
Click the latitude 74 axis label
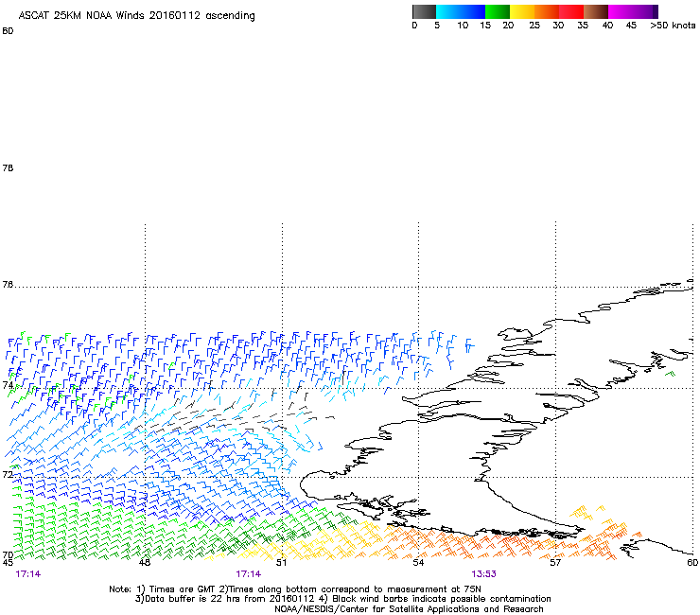(x=8, y=385)
